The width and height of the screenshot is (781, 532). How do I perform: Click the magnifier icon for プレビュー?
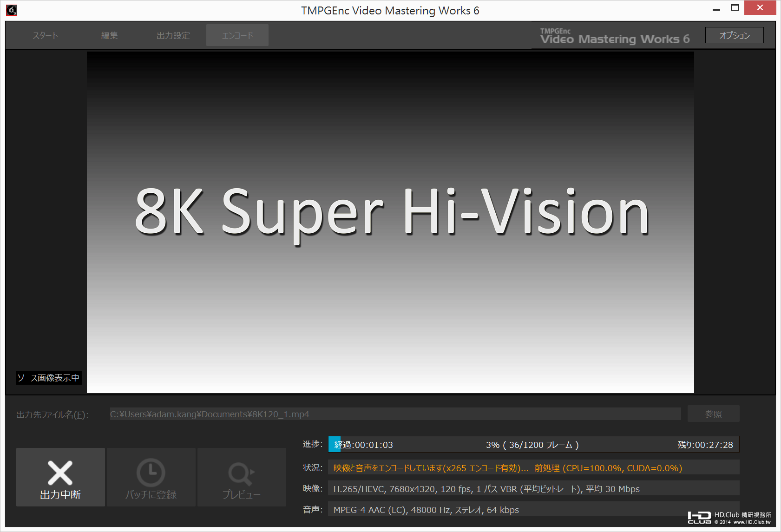coord(241,474)
